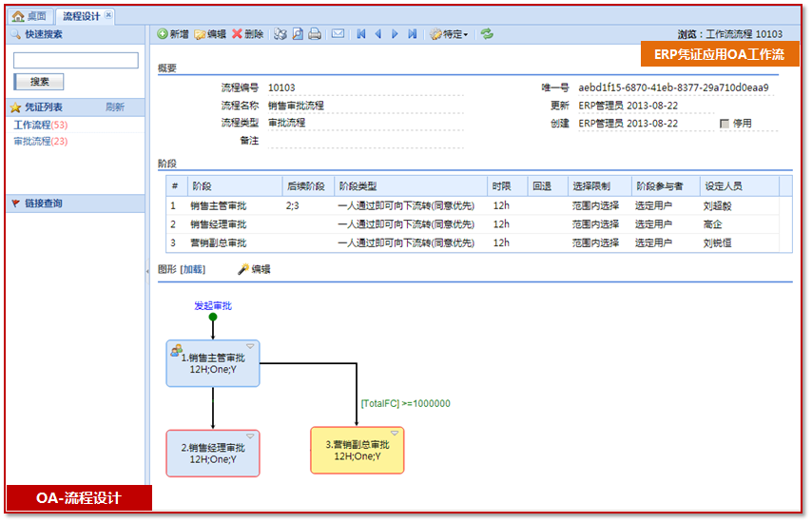The image size is (812, 523).
Task: Click the 新增 (add new) toolbar button
Action: 173,34
